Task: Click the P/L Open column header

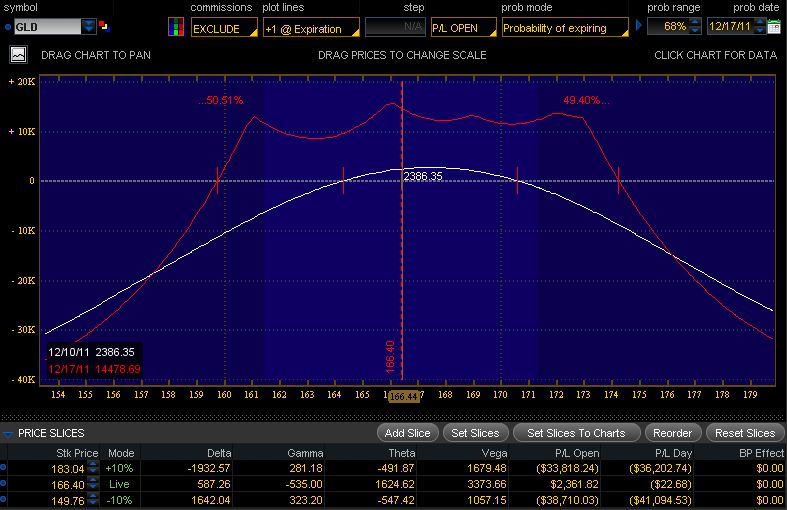Action: tap(577, 453)
